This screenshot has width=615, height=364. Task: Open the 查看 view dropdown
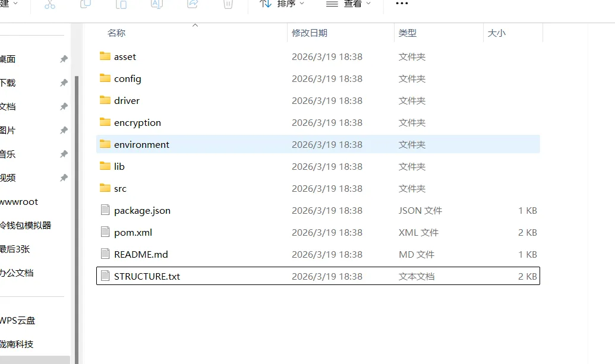[349, 4]
